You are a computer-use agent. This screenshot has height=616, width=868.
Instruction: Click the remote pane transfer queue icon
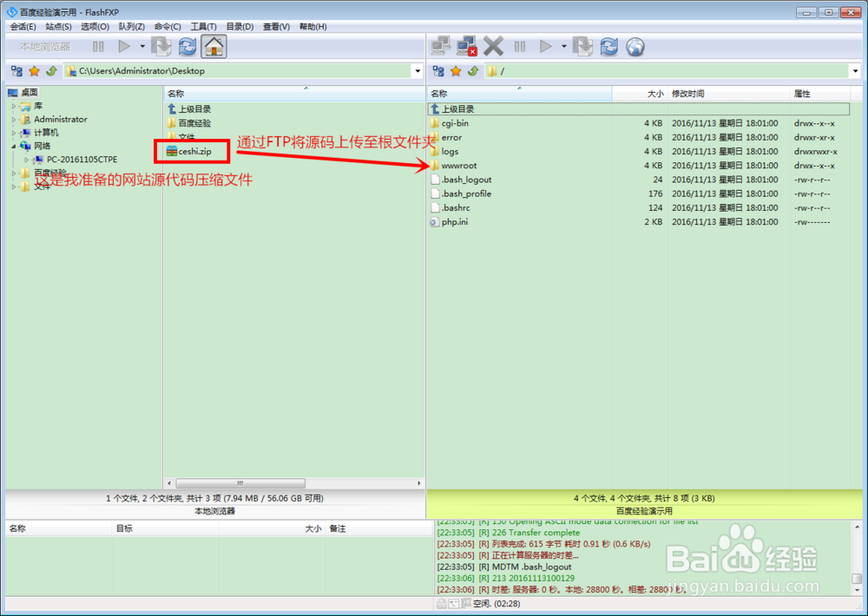582,47
